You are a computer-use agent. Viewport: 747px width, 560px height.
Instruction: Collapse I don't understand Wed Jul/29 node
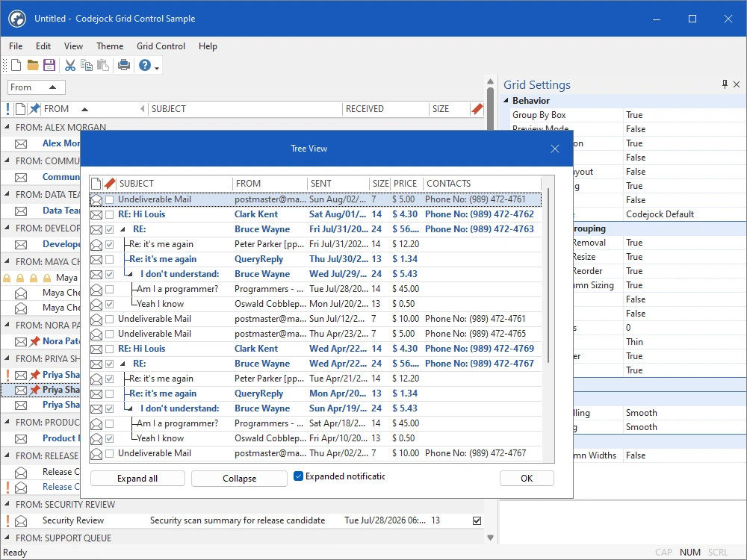[128, 274]
